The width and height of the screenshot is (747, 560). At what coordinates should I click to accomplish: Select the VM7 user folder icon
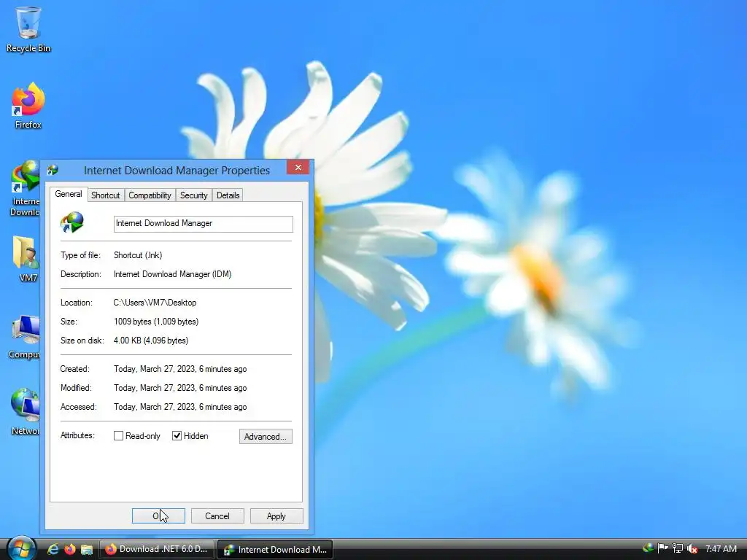(26, 259)
